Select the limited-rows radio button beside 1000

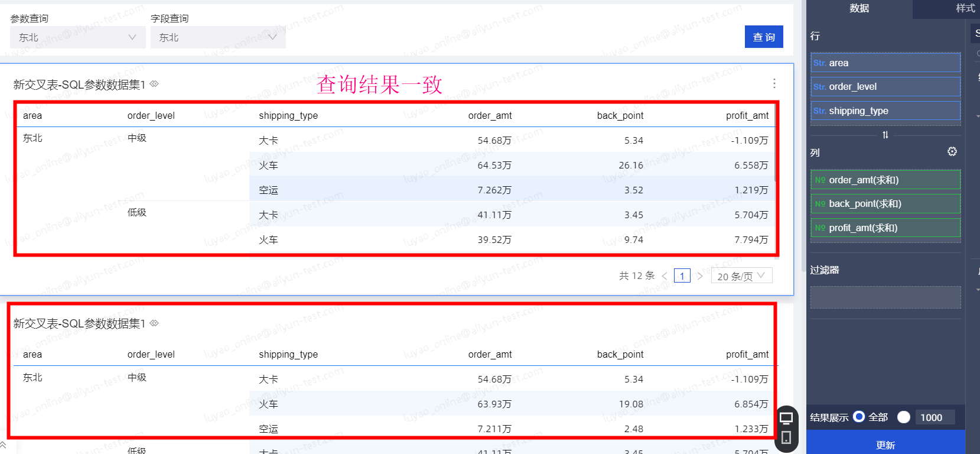pos(903,417)
